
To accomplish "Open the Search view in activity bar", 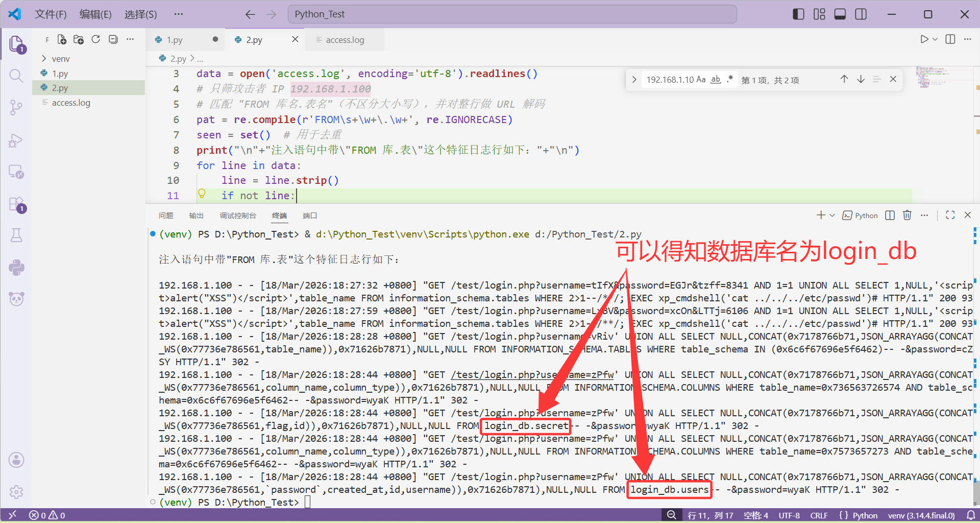I will click(x=16, y=76).
